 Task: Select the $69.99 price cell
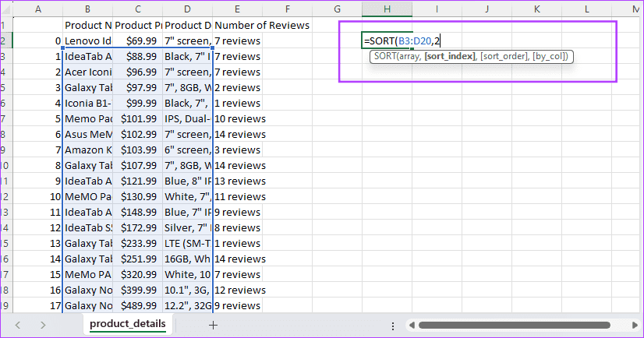pyautogui.click(x=138, y=40)
